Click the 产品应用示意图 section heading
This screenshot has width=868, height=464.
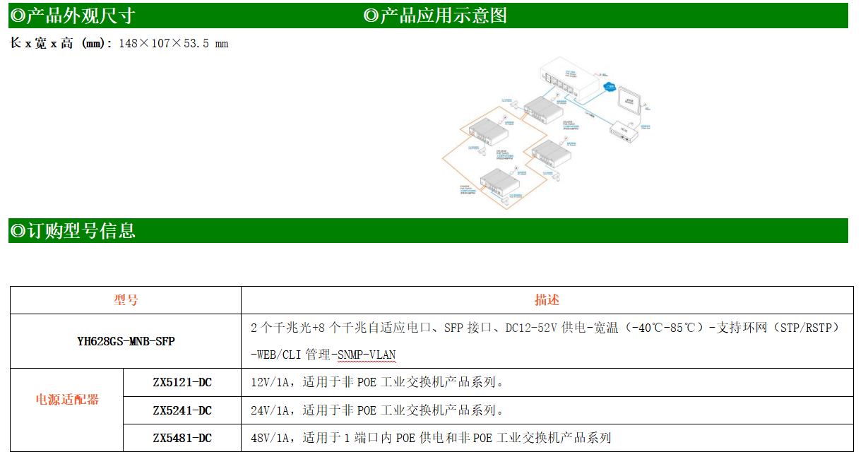point(435,16)
